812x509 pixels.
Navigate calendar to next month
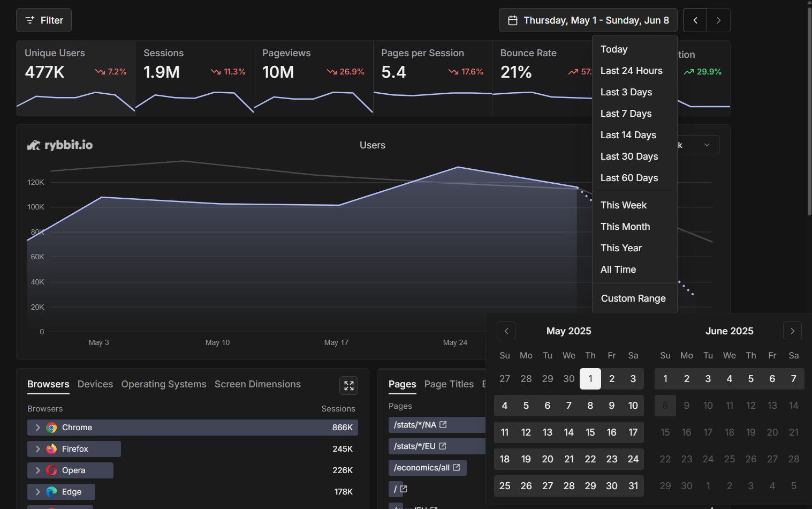(792, 331)
